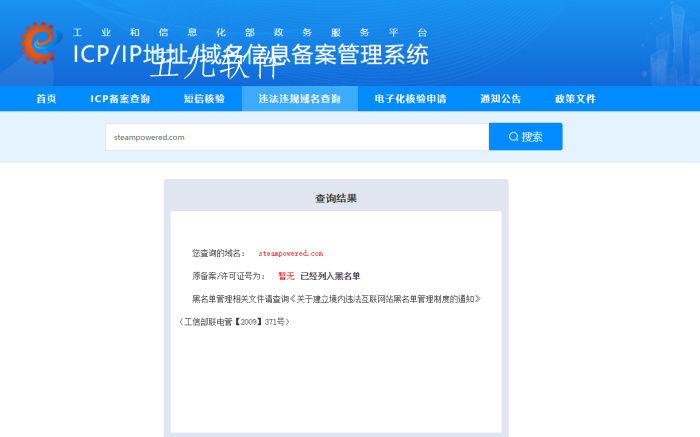
Task: Select the red steampowered.com result text
Action: 291,254
